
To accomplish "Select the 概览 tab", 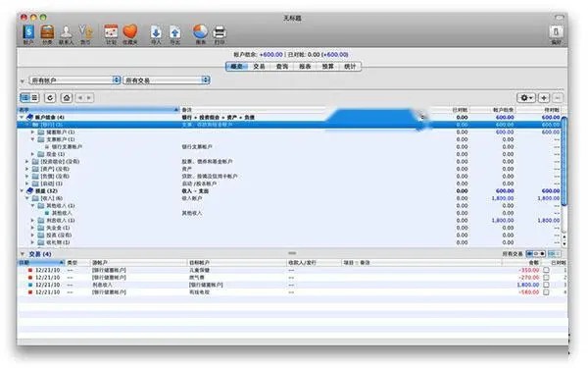I will coord(236,67).
